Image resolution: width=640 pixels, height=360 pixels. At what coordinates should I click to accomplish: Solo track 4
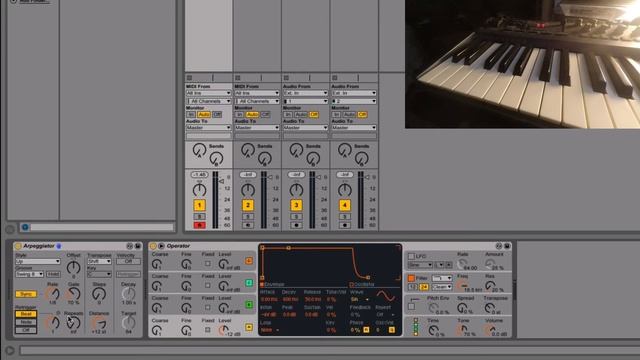(345, 217)
